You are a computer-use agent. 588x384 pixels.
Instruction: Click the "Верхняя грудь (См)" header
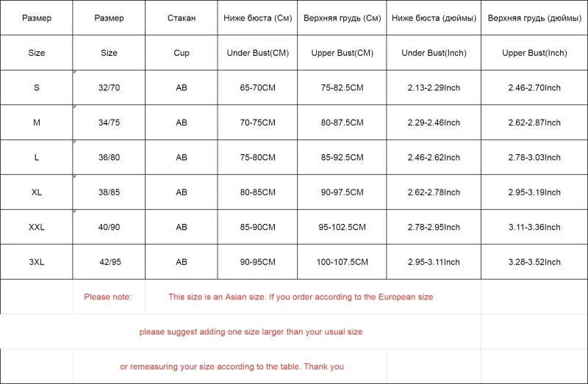click(342, 18)
